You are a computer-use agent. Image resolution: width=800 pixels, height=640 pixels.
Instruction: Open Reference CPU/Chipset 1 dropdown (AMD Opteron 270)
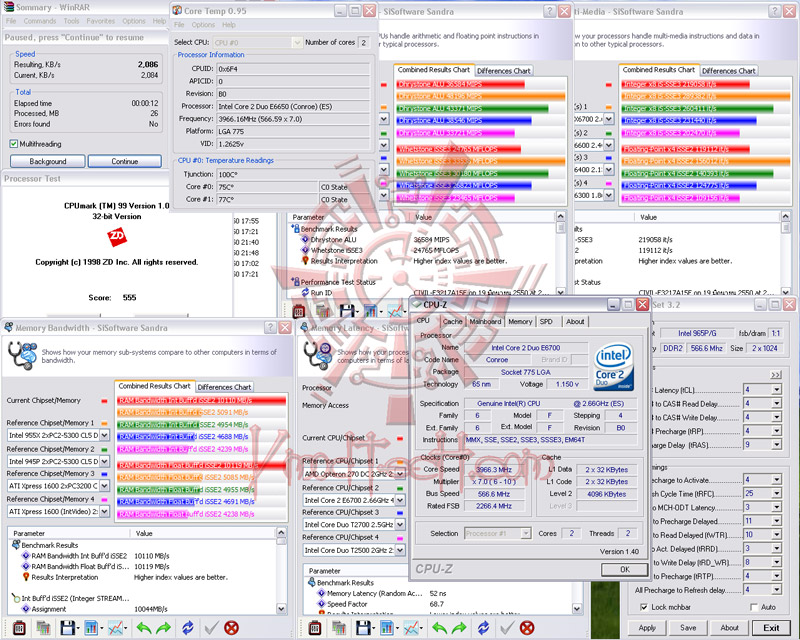400,474
